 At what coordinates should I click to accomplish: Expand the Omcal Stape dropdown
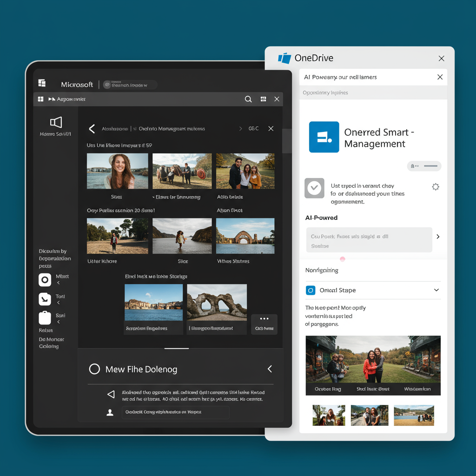coord(436,290)
